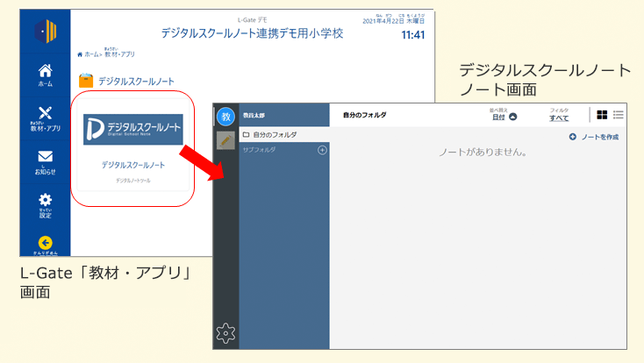
Task: Click the 教材・アプリ breadcrumb text
Action: [x=119, y=53]
